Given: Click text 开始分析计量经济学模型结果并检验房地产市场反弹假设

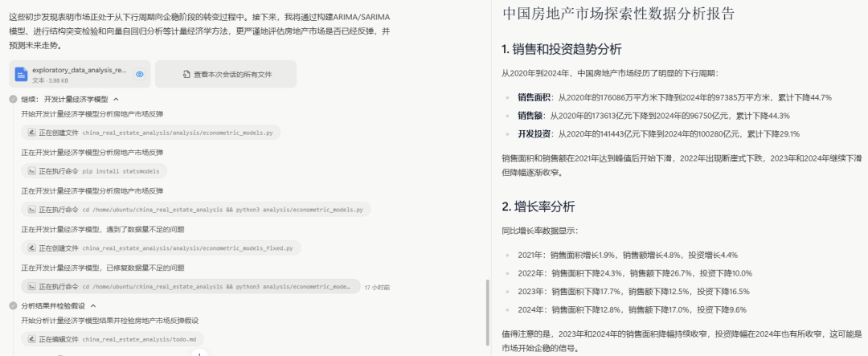Looking at the screenshot, I should pyautogui.click(x=110, y=320).
